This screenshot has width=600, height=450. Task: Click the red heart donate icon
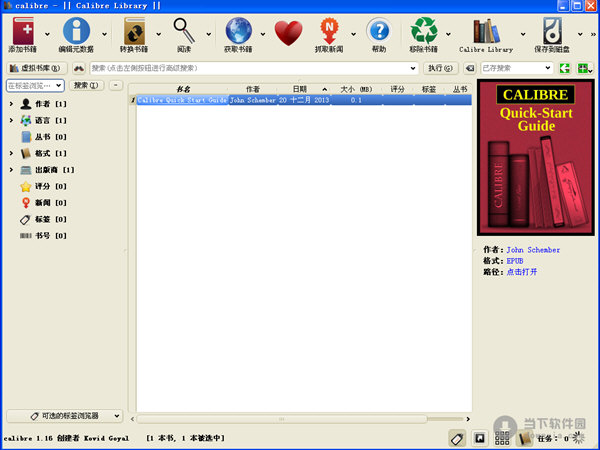(x=289, y=33)
